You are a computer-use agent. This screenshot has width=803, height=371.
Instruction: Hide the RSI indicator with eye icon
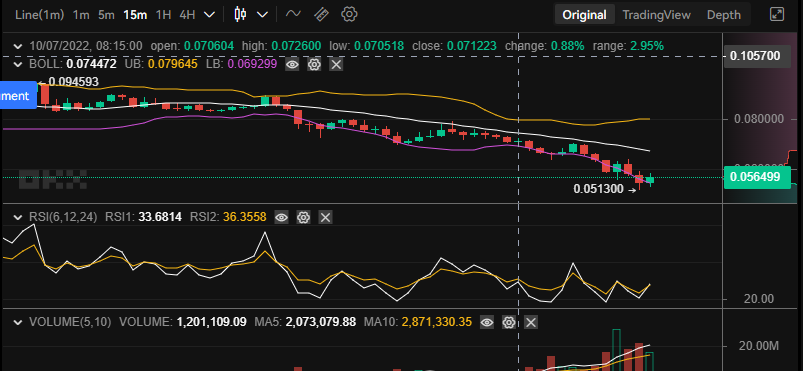[281, 217]
